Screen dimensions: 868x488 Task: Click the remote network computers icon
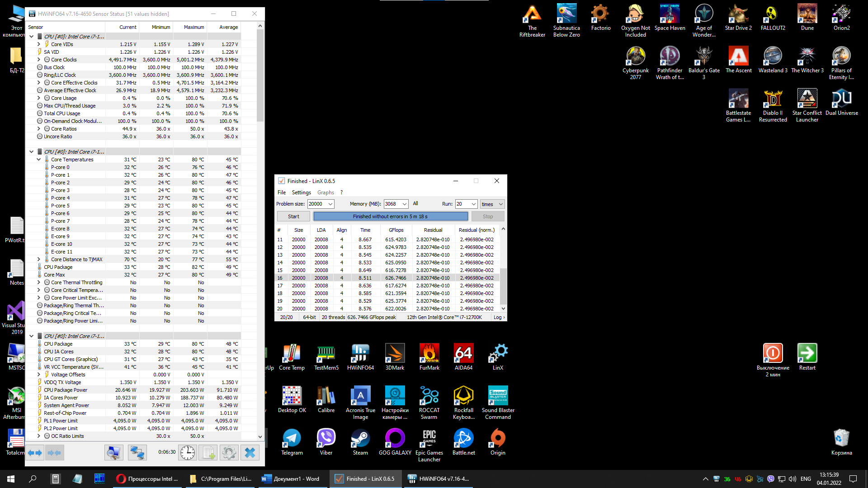point(137,452)
